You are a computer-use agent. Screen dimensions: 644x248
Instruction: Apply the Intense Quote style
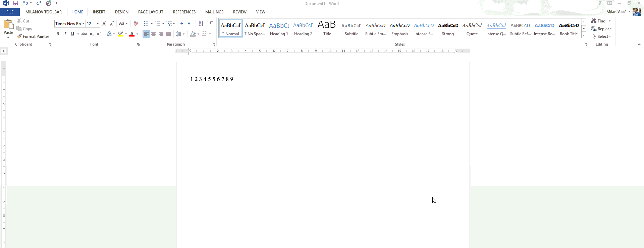pos(496,28)
